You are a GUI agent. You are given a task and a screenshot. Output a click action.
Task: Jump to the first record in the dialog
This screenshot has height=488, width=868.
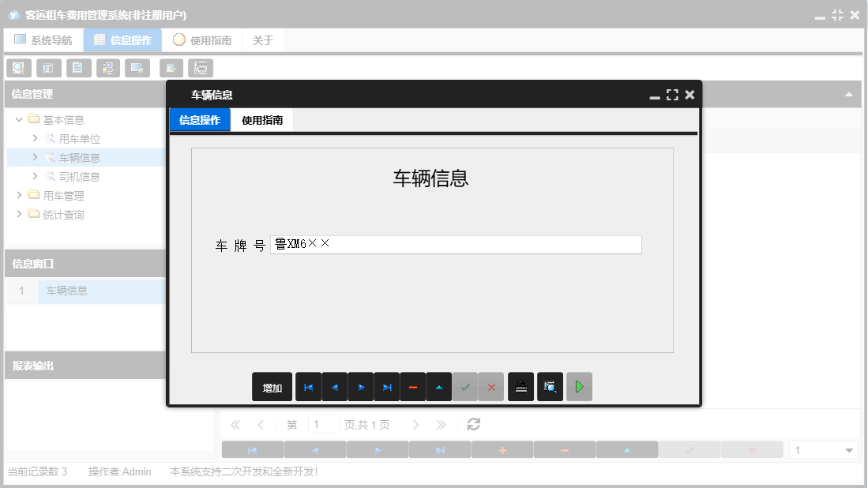point(308,387)
